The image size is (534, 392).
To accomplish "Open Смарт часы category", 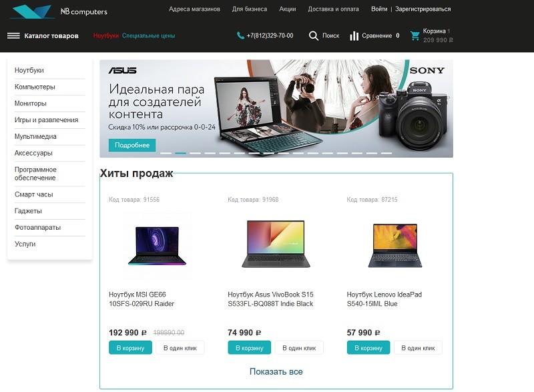I will (x=34, y=194).
